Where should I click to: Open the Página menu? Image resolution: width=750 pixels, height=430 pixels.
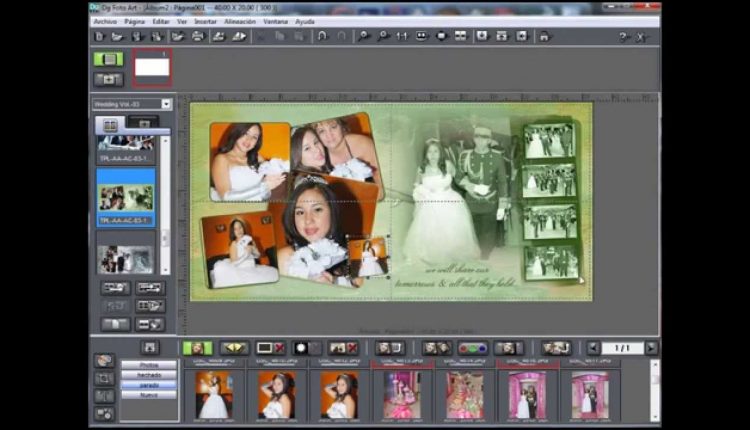point(134,22)
